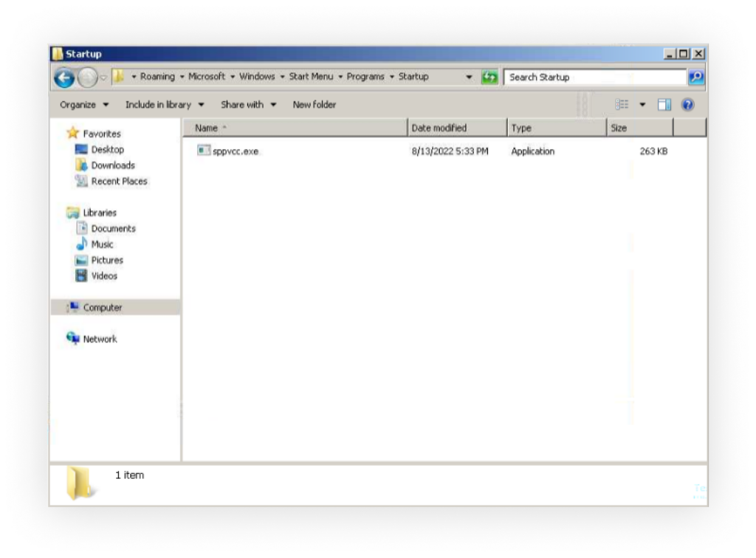
Task: Open the Documents library
Action: tap(113, 228)
